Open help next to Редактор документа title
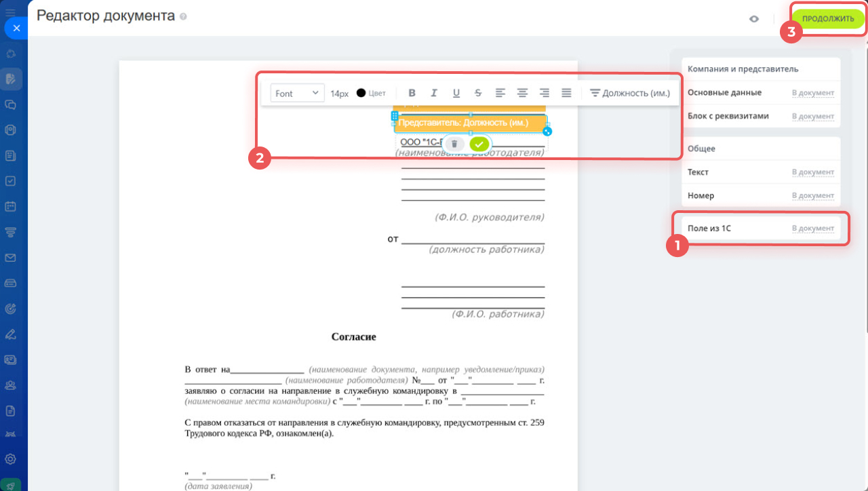 184,17
